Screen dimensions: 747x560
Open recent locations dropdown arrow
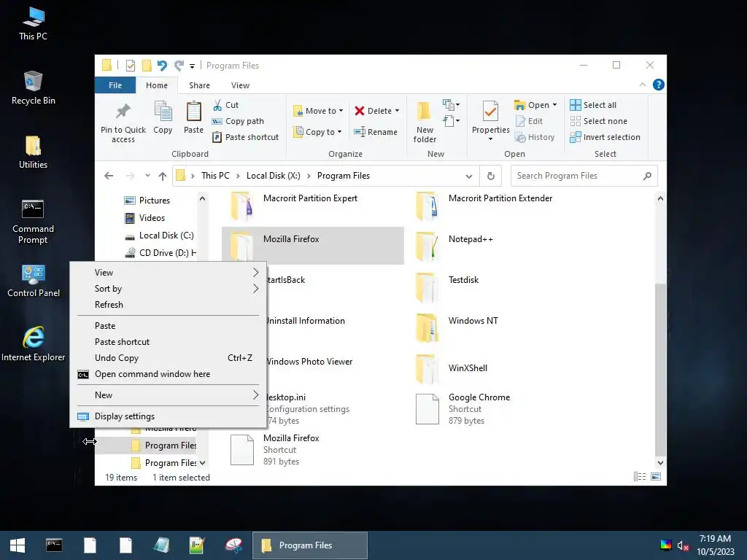147,176
